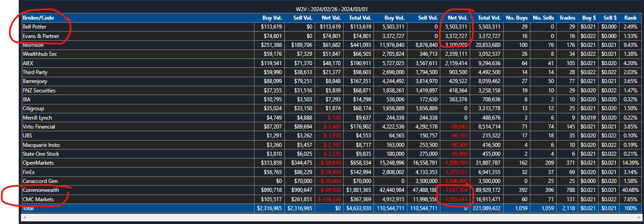
Task: Click Barrenjoey buy volume 4,244,492
Action: [x=393, y=81]
